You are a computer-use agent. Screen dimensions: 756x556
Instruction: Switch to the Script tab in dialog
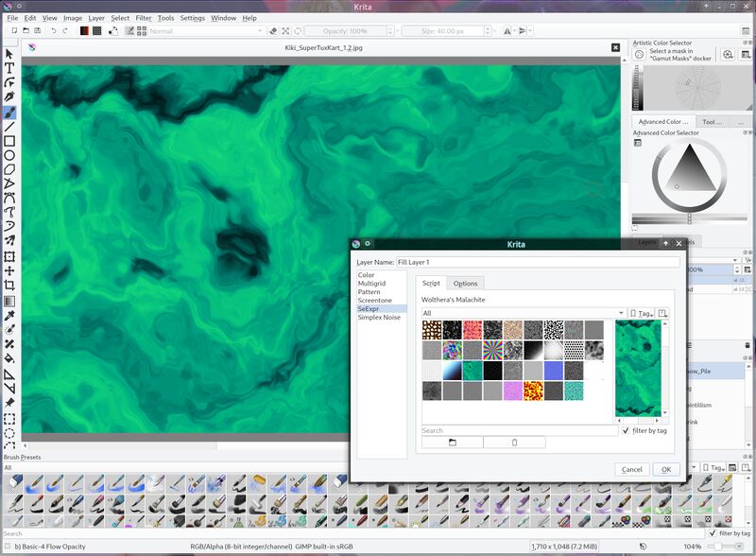tap(431, 284)
